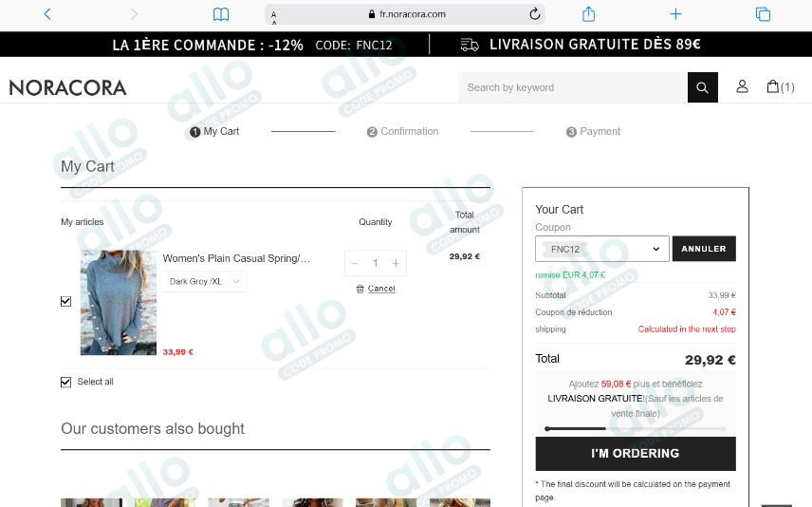The image size is (812, 507).
Task: Click the fr.noracora.com address bar
Action: tap(405, 14)
